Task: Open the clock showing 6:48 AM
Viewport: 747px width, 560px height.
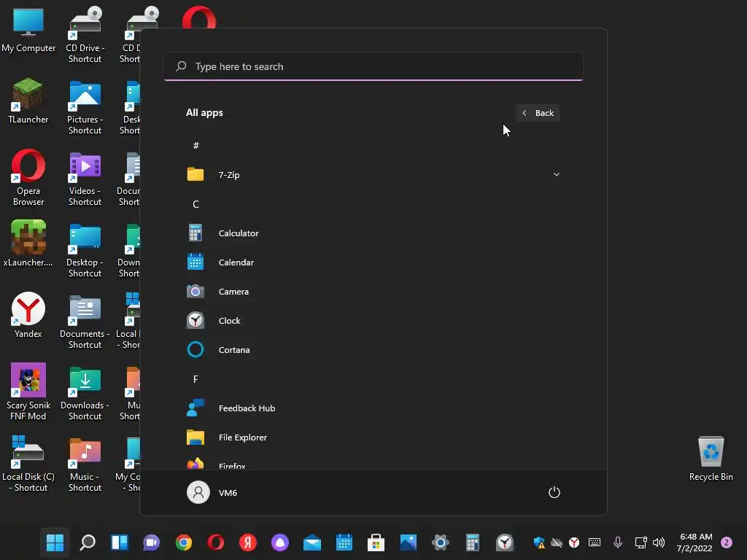Action: [695, 542]
